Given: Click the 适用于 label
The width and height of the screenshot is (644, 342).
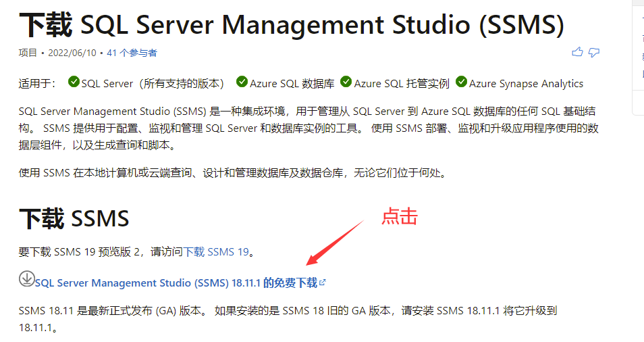Looking at the screenshot, I should click(x=37, y=83).
